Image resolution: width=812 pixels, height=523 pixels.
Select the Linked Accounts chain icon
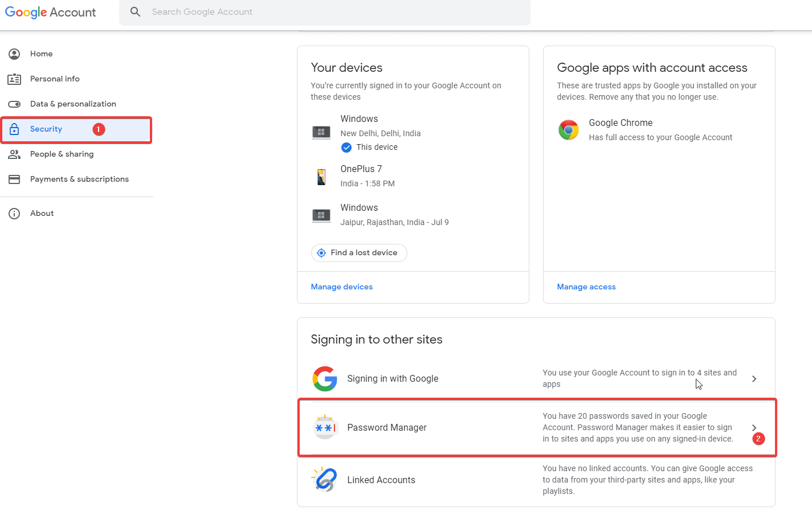tap(325, 479)
